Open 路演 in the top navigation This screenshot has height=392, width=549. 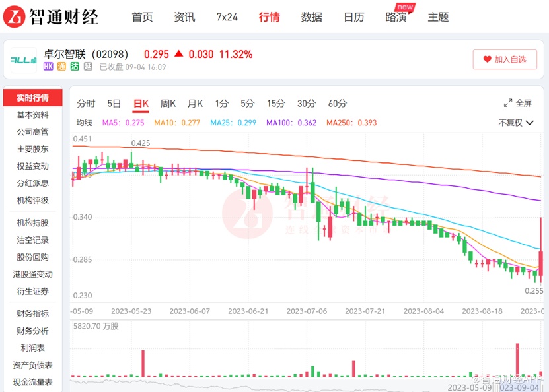(x=396, y=16)
